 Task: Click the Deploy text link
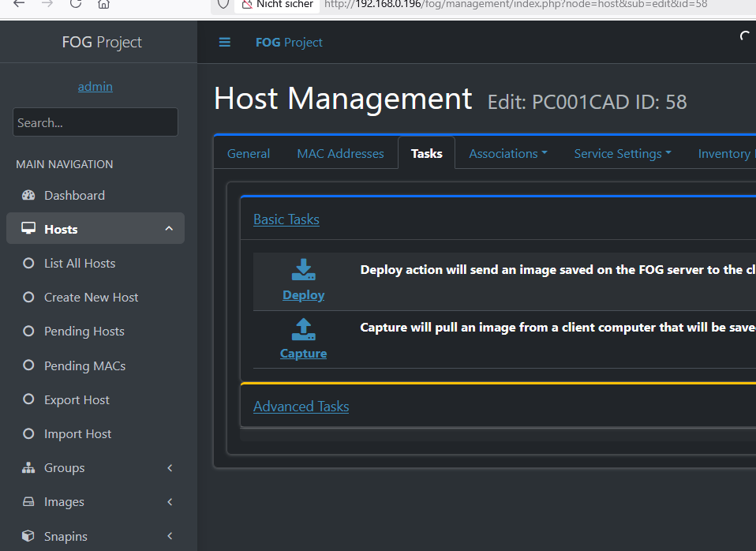(303, 294)
